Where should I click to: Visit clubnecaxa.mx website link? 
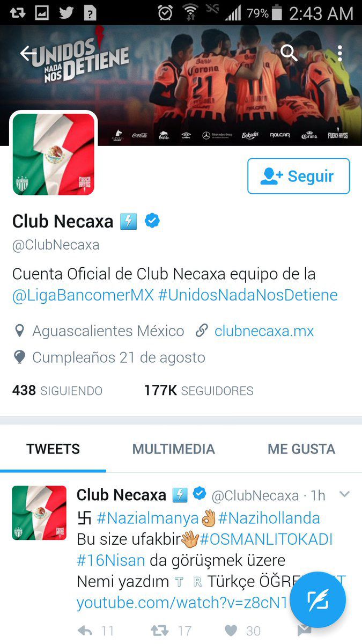click(x=264, y=331)
